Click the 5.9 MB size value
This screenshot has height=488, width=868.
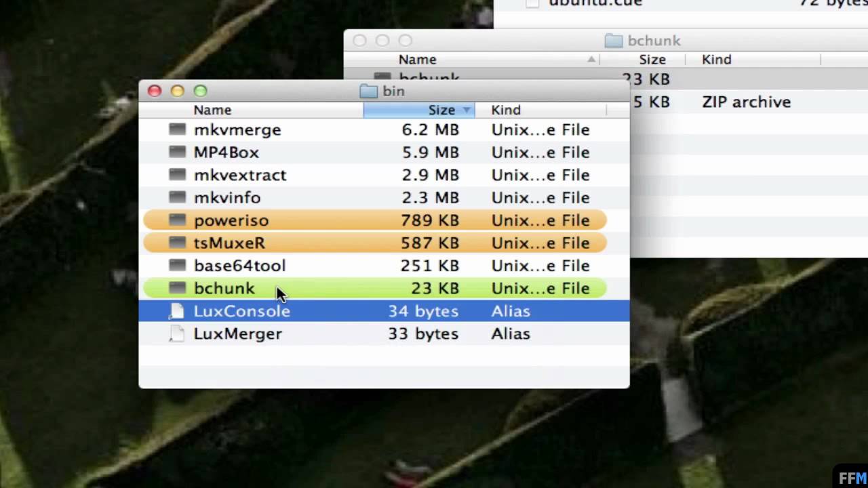coord(431,152)
